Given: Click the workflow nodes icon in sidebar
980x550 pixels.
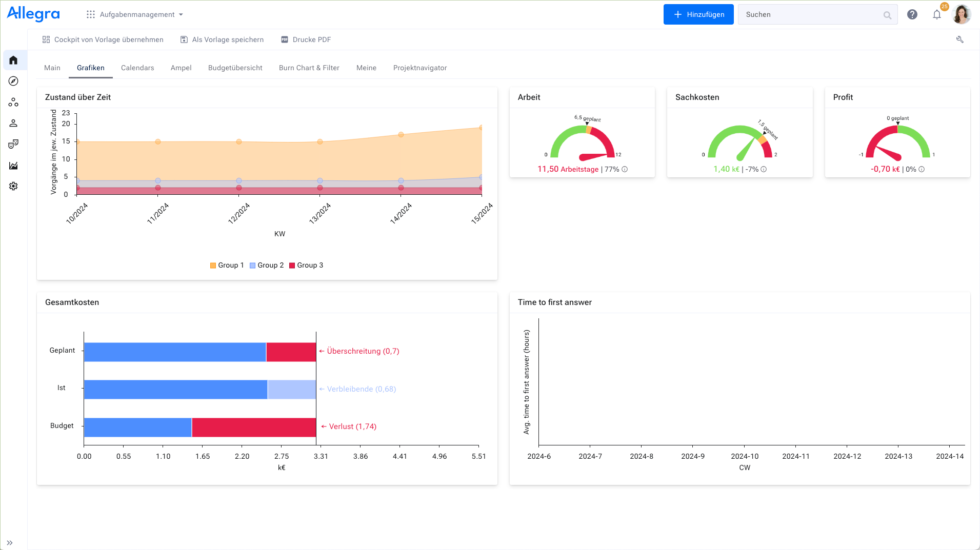Looking at the screenshot, I should point(13,102).
